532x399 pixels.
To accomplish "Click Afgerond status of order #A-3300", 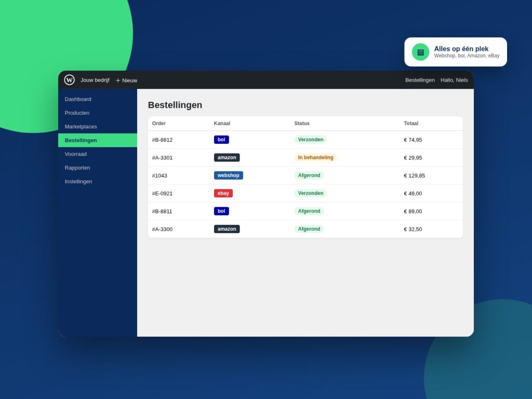I will [309, 229].
